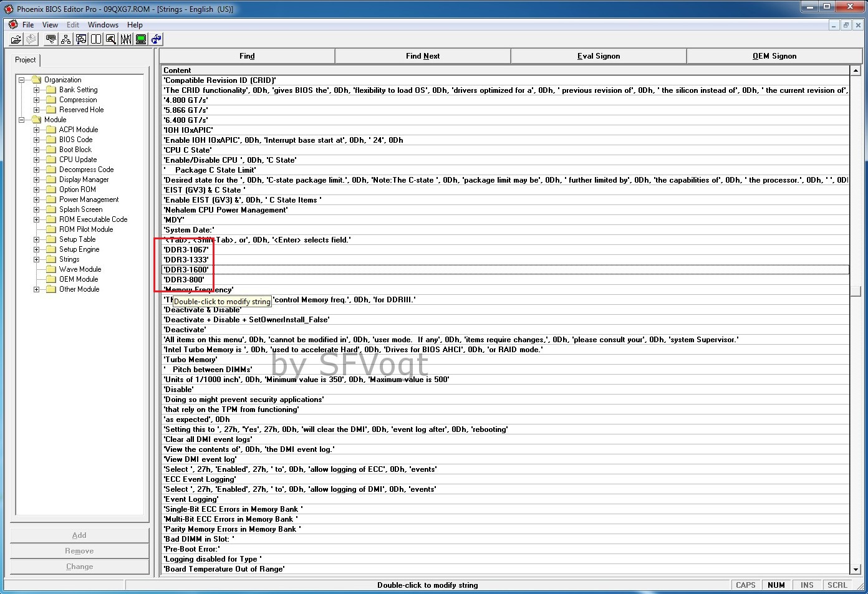Image resolution: width=868 pixels, height=594 pixels.
Task: Open the View menu
Action: coord(50,25)
